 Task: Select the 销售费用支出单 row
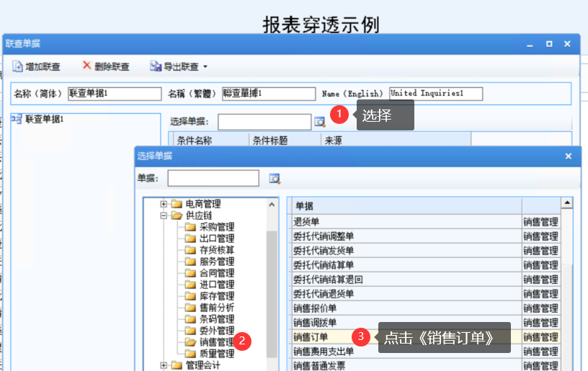tap(425, 352)
